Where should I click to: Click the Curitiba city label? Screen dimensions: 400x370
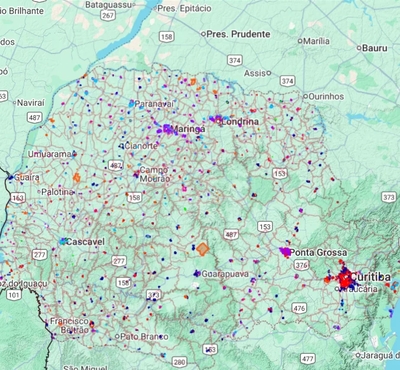click(x=370, y=277)
